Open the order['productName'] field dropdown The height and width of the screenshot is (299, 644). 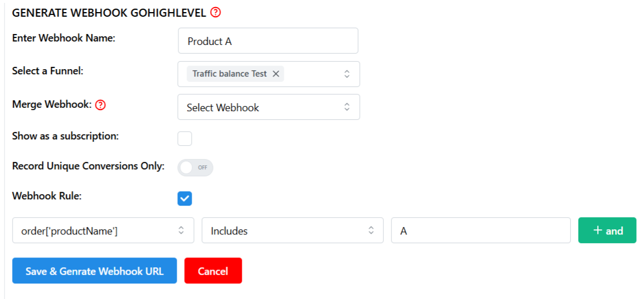[103, 230]
